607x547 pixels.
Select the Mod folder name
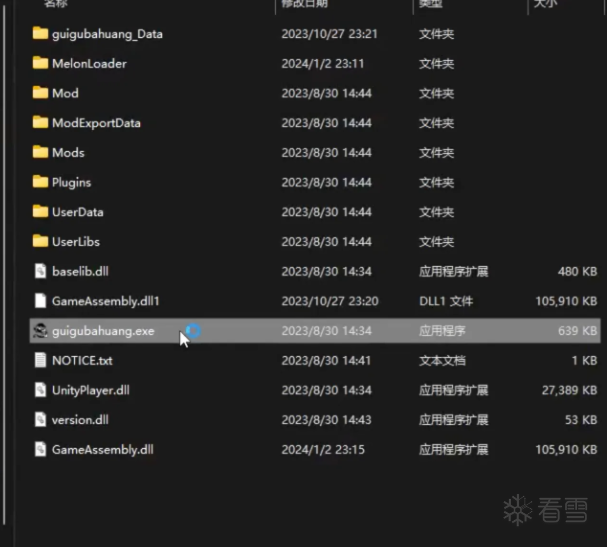pyautogui.click(x=65, y=93)
